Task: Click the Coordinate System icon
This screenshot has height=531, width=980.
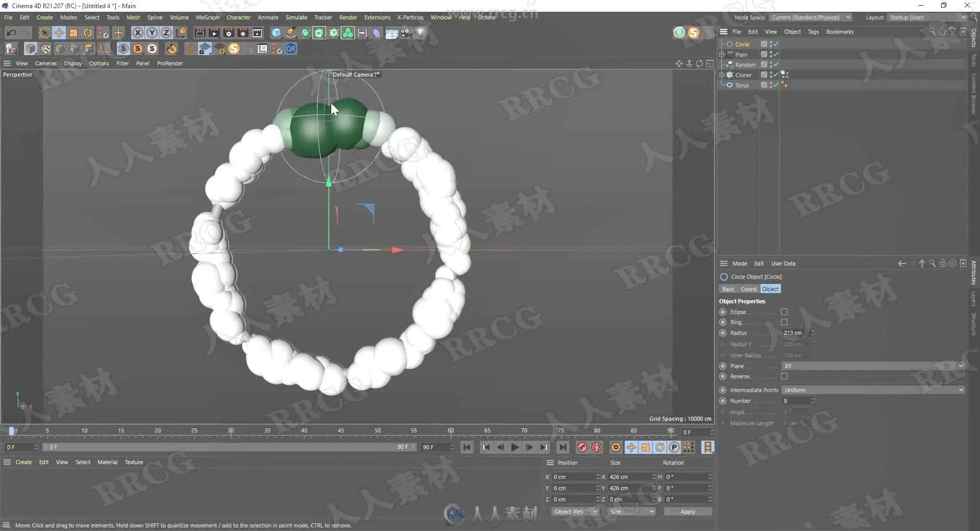Action: coord(181,33)
